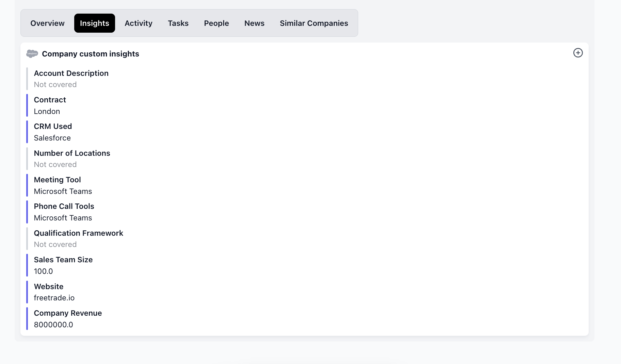Click 'Microsoft Teams' under Meeting Tool
The image size is (621, 364).
[x=63, y=191]
